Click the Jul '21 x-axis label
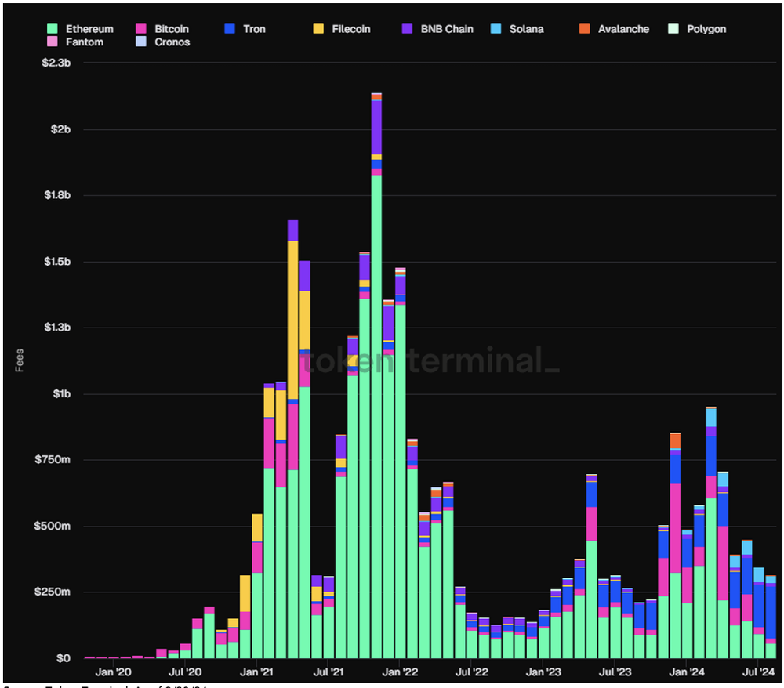The height and width of the screenshot is (688, 784). pos(328,672)
